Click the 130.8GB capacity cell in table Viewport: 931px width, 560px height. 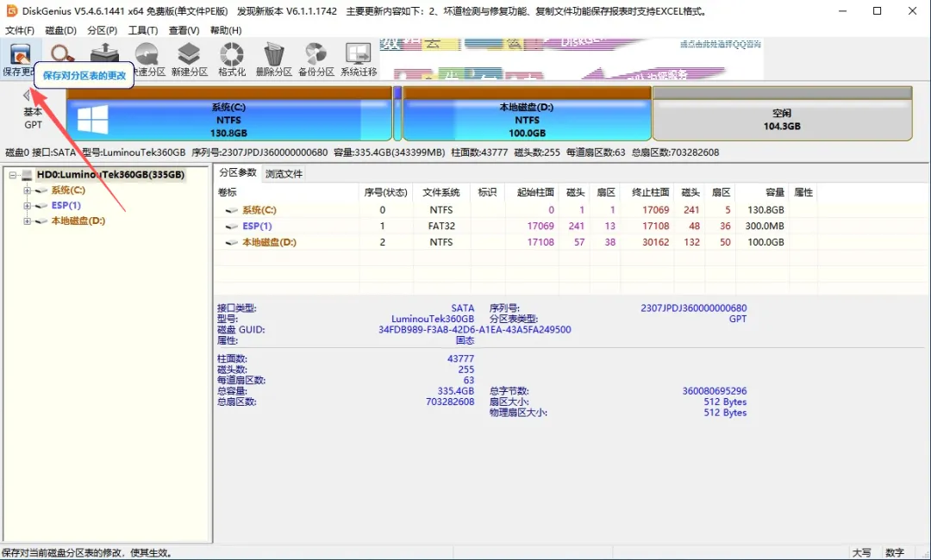tap(765, 210)
